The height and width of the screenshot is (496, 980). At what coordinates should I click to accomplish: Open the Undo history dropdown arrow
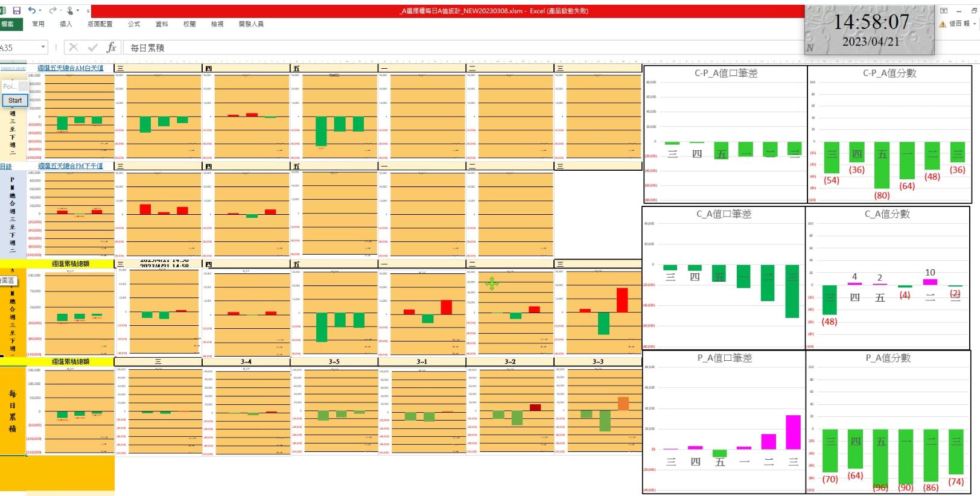(40, 11)
